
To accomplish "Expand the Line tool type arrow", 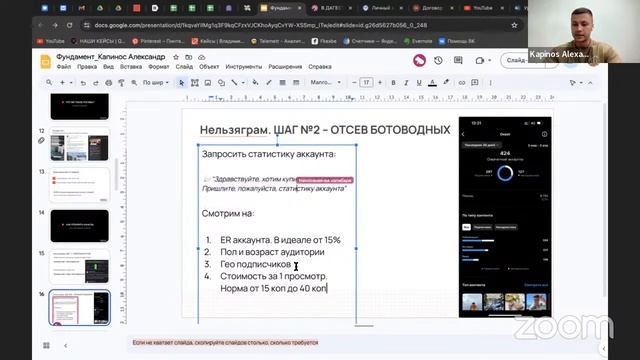I will pyautogui.click(x=243, y=83).
